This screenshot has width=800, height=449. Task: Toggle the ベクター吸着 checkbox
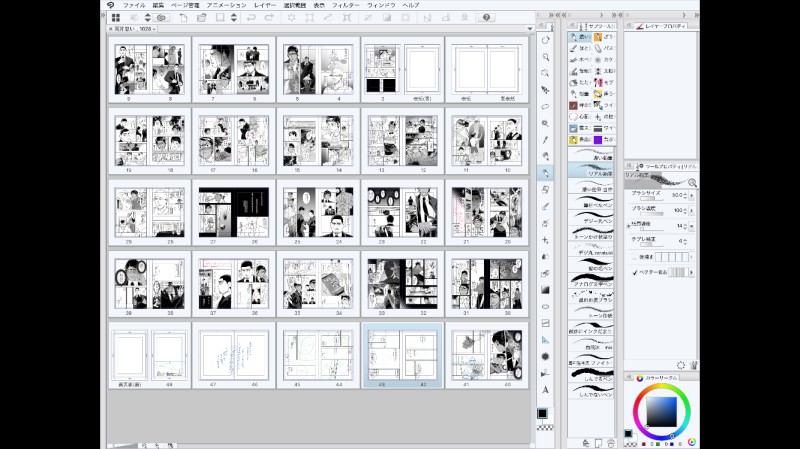(635, 272)
